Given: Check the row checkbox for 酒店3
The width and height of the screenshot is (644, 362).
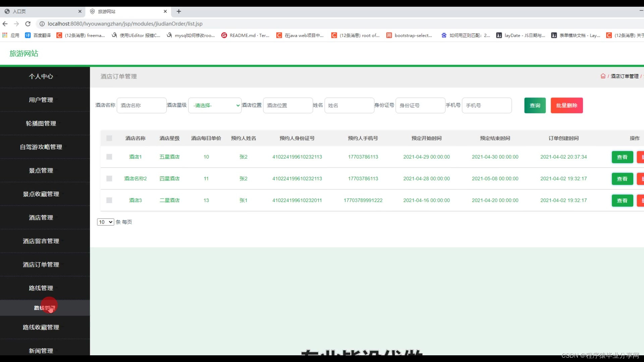Looking at the screenshot, I should [x=109, y=200].
